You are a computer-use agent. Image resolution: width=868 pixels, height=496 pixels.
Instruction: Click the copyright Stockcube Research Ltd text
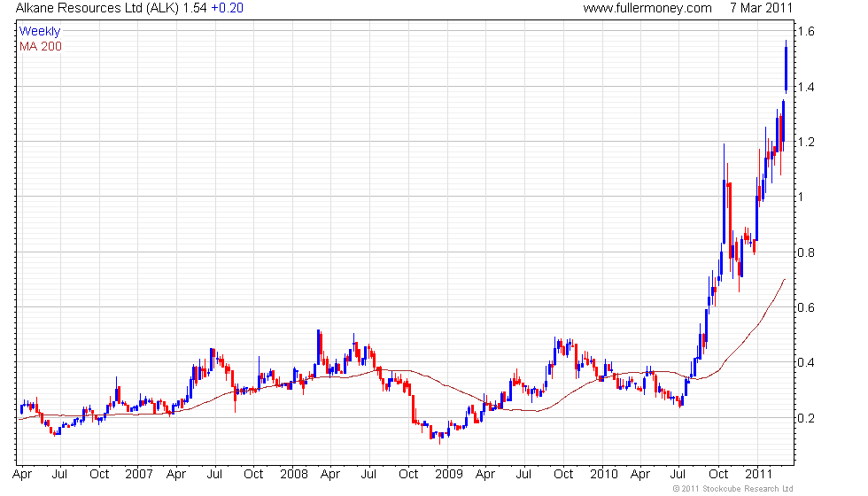point(733,489)
